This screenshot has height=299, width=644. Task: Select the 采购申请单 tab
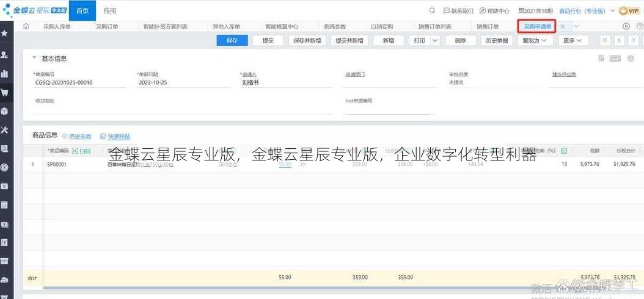pos(537,27)
